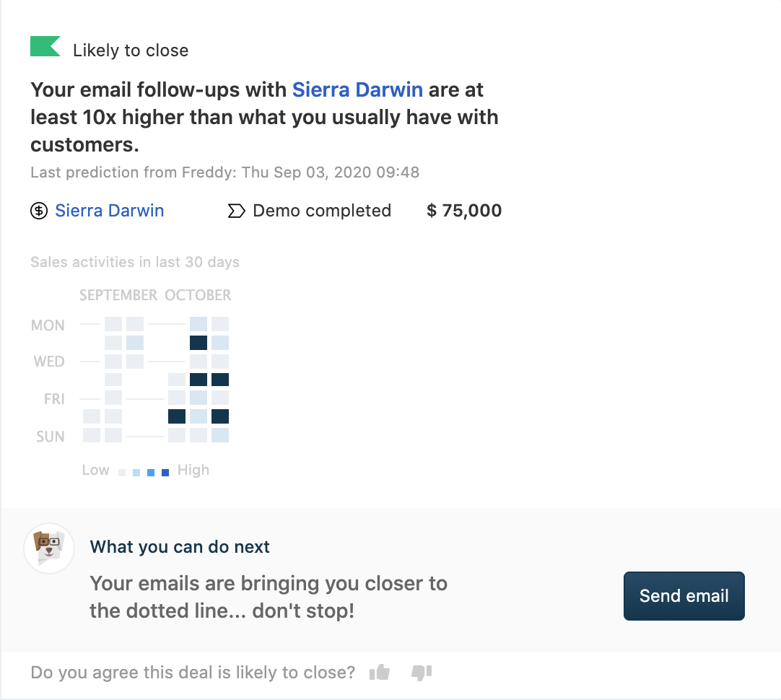Open Sierra Darwin link in the headline
Image resolution: width=781 pixels, height=700 pixels.
(x=357, y=90)
